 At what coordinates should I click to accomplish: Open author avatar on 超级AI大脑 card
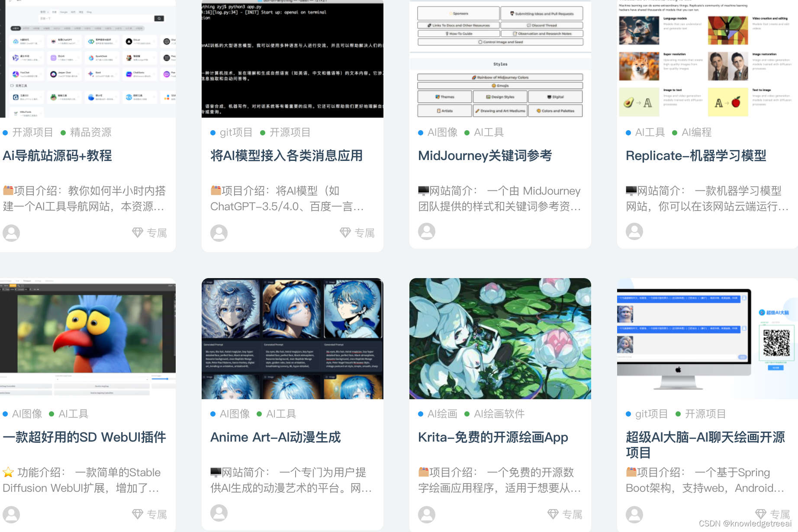[x=634, y=514]
